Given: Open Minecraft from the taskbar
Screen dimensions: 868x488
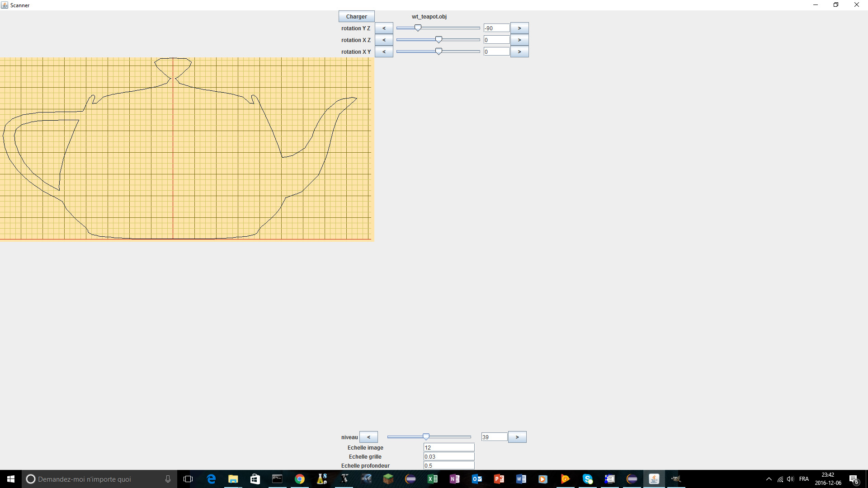Looking at the screenshot, I should pos(388,479).
